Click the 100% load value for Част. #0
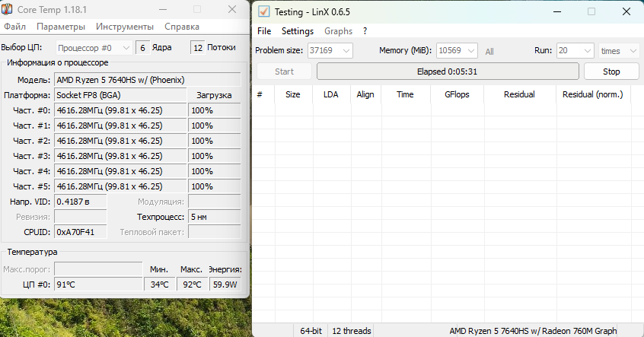Image resolution: width=644 pixels, height=337 pixels. (215, 110)
